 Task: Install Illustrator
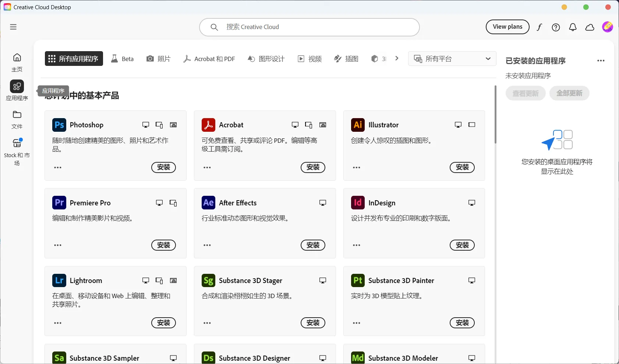click(x=462, y=167)
